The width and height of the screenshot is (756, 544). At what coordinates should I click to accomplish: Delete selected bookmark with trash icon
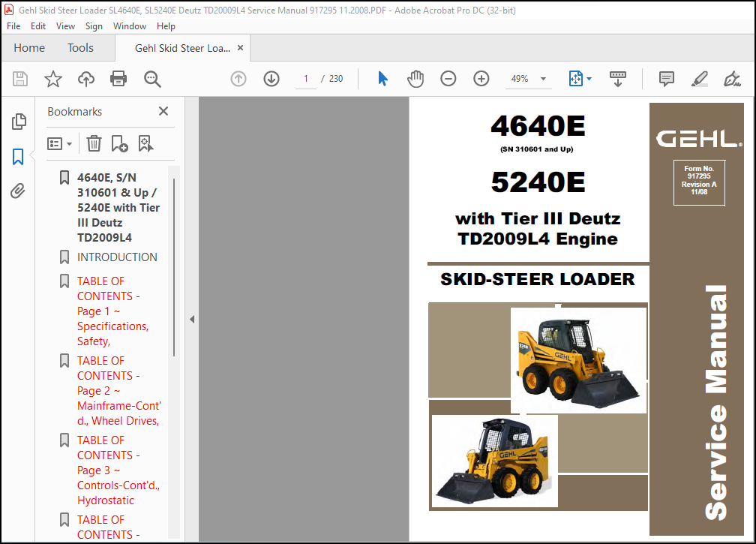94,144
